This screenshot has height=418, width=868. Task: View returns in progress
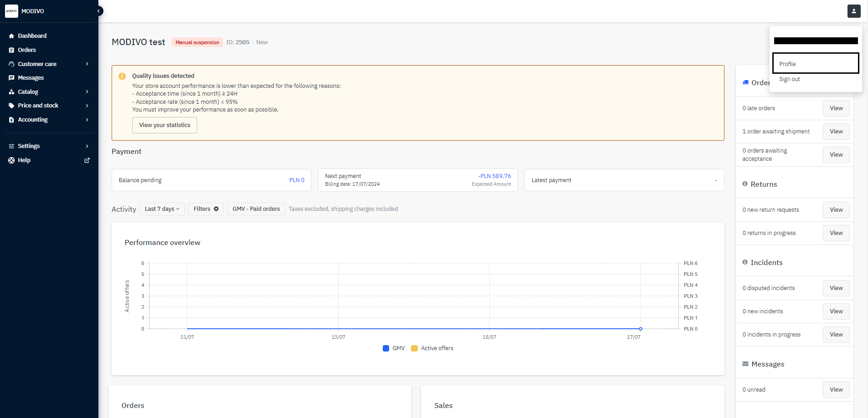coord(836,233)
